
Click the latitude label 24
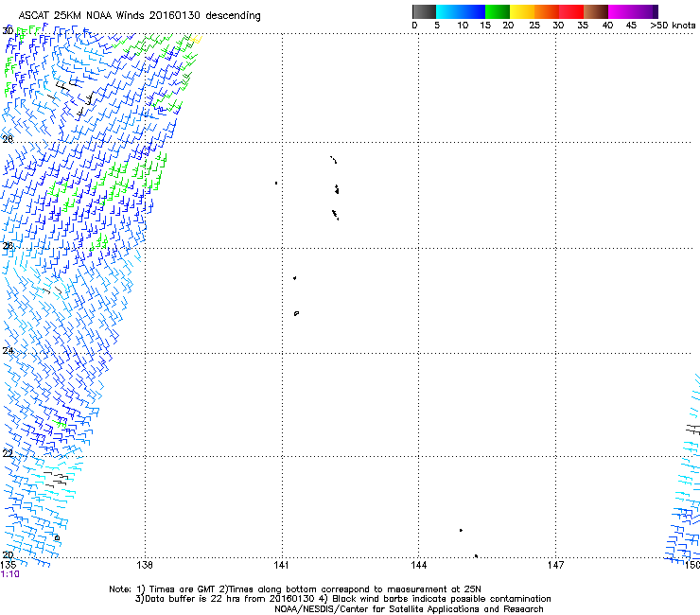tap(8, 351)
